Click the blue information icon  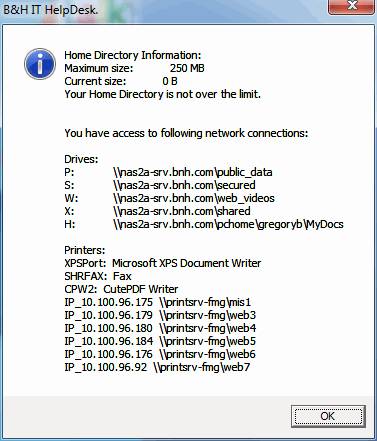40,64
